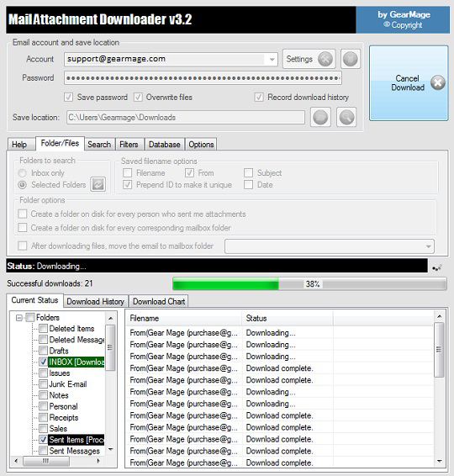Check the Junk E-mail folder checkbox
The width and height of the screenshot is (454, 476).
point(44,384)
